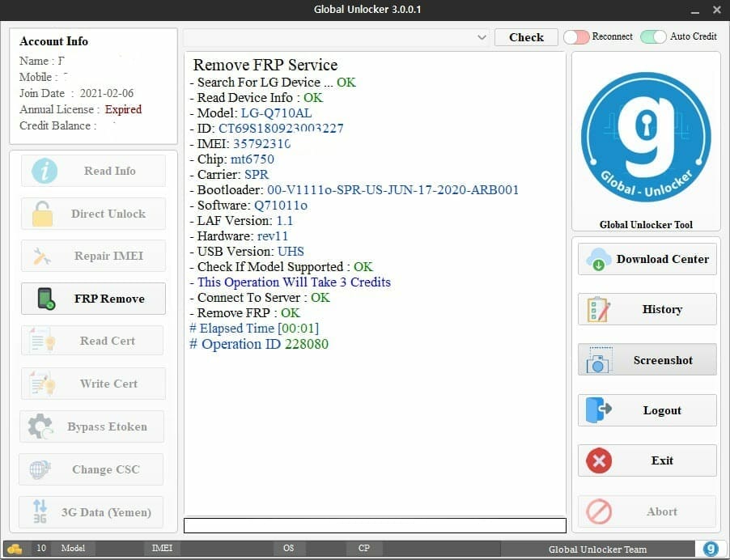This screenshot has width=730, height=560.
Task: Toggle the Auto Credit switch
Action: (x=653, y=36)
